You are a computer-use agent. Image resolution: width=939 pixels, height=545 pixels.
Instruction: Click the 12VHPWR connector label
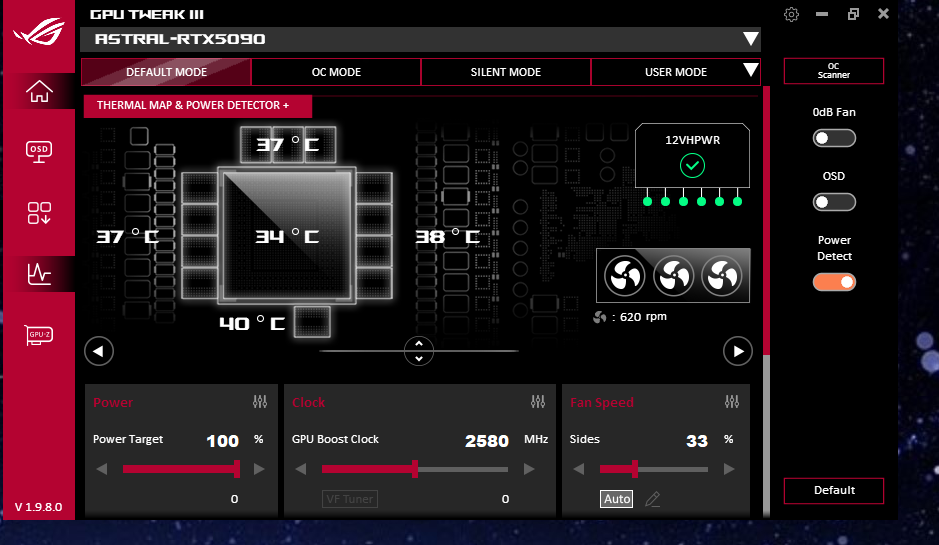click(692, 140)
